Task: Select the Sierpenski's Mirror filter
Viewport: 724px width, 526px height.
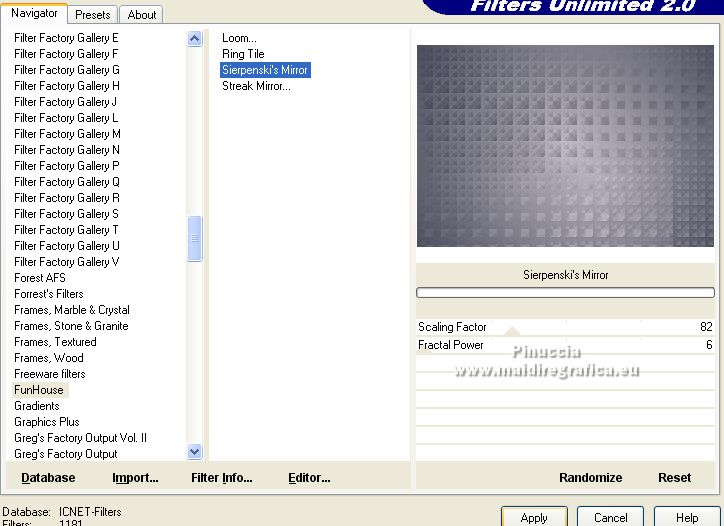Action: [x=265, y=70]
